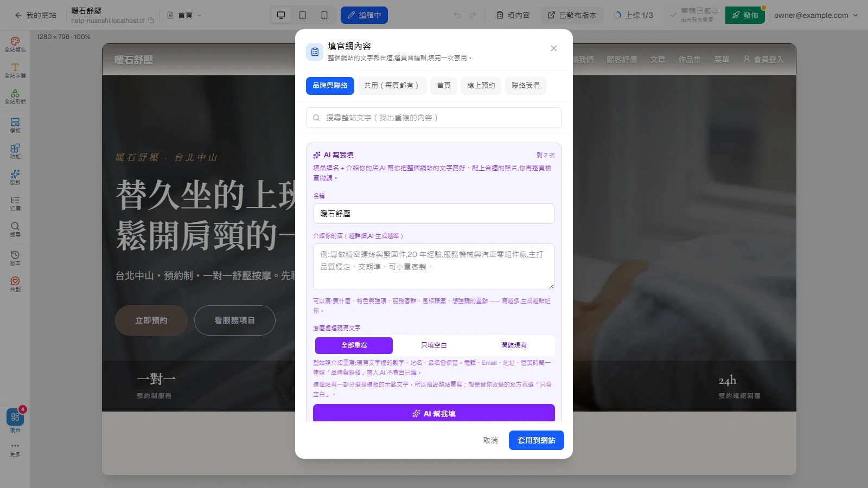868x488 pixels.
Task: Open the 全站顏色 site colors panel
Action: [15, 44]
